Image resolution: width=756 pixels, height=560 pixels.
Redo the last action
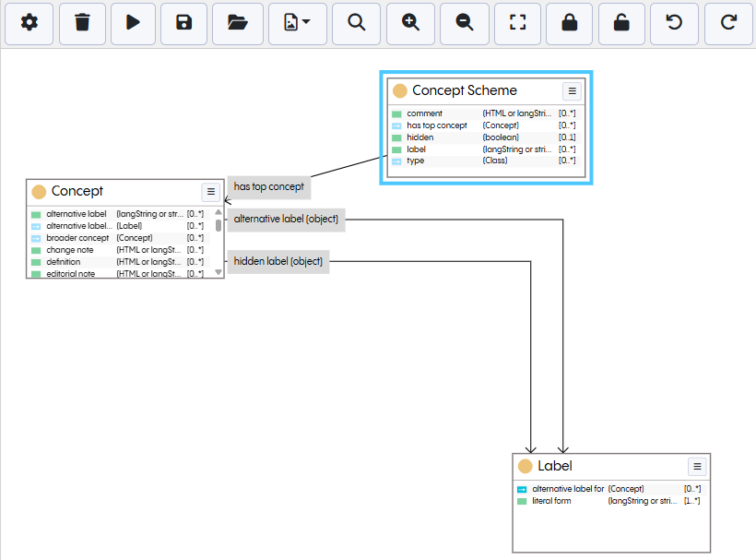[x=728, y=23]
